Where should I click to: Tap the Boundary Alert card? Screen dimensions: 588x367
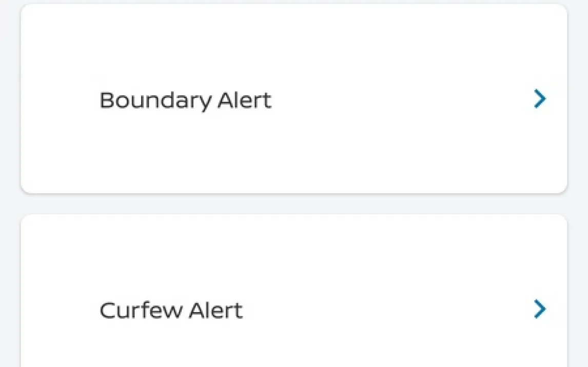(x=293, y=99)
